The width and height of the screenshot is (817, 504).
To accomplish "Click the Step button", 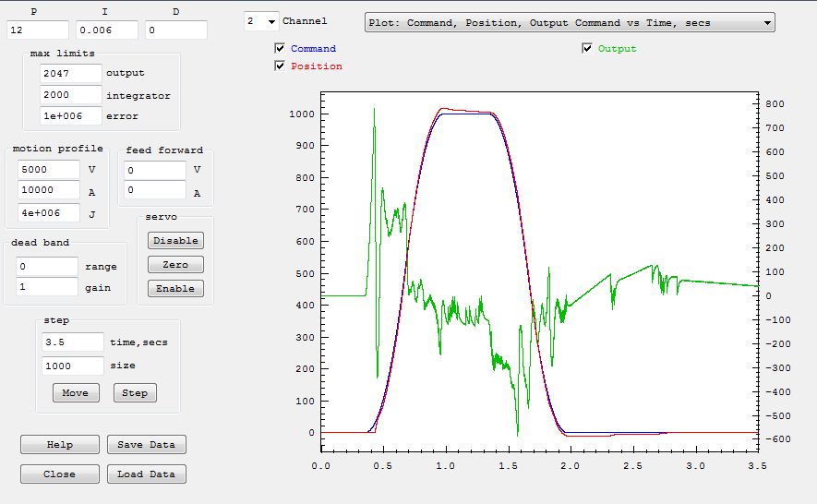I will (x=135, y=392).
